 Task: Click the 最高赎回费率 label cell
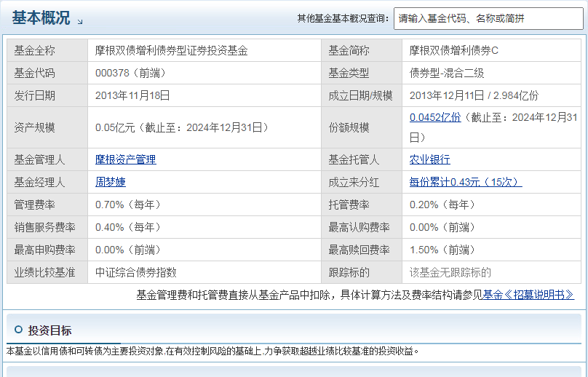(362, 250)
